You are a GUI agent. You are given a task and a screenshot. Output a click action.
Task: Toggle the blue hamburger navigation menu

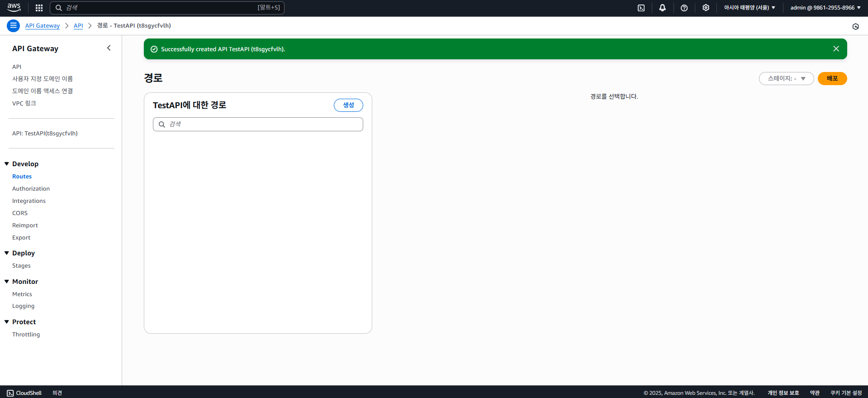point(13,26)
